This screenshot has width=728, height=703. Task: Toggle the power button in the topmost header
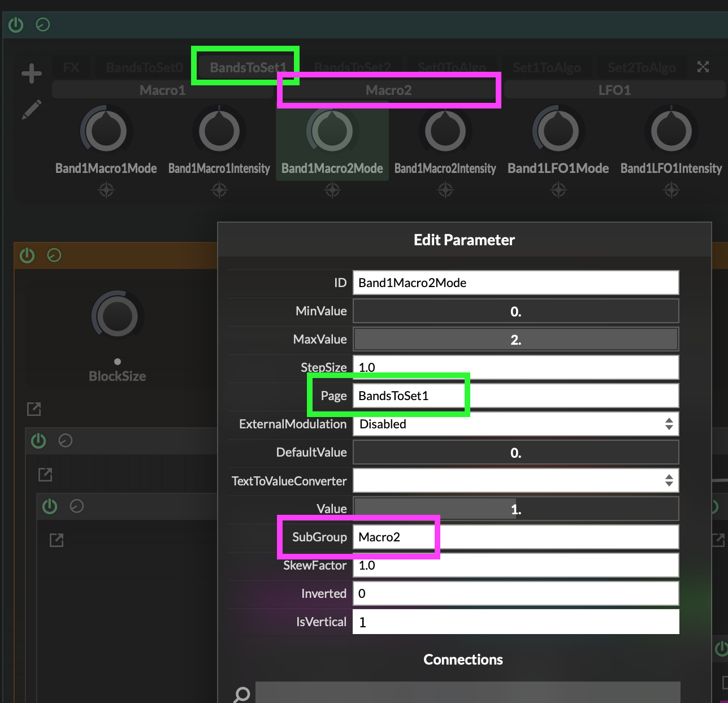tap(16, 25)
